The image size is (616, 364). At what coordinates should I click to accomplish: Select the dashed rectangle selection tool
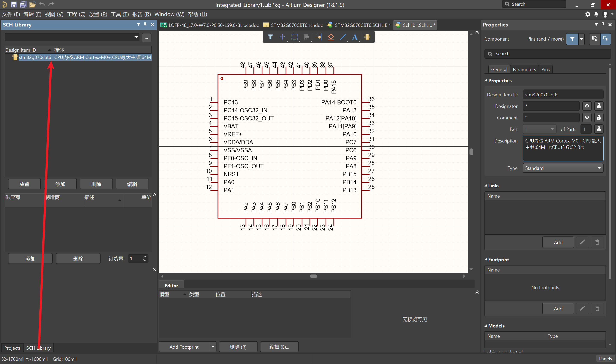click(x=294, y=37)
